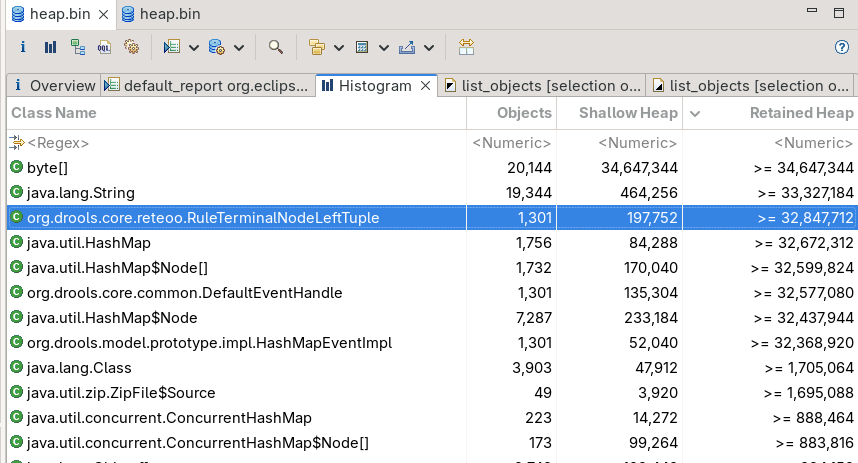858x463 pixels.
Task: Click the export toolbar icon
Action: [407, 47]
